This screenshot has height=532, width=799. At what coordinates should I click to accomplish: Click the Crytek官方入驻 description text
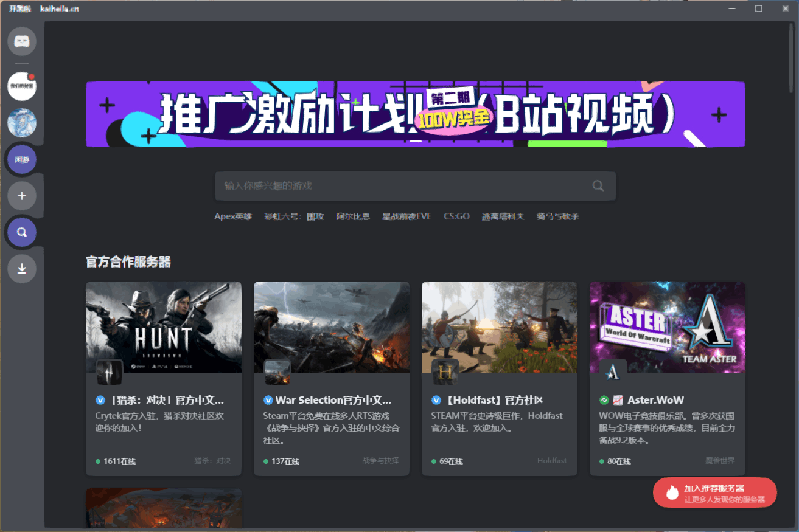pos(159,422)
